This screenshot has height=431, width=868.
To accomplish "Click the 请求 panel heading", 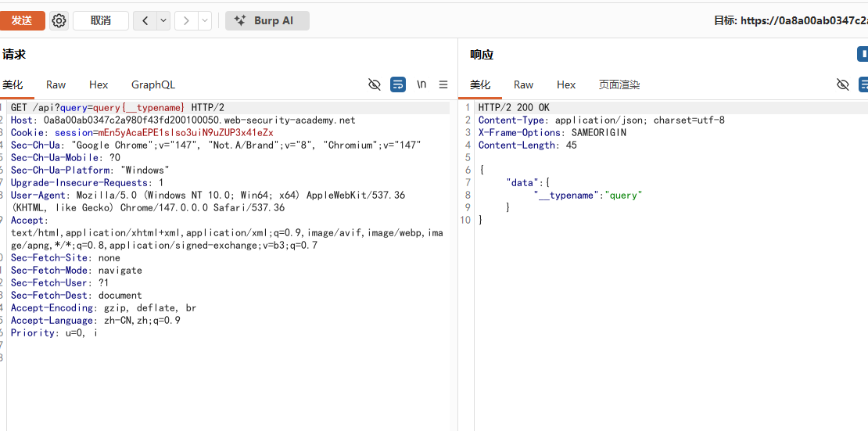I will coord(14,54).
